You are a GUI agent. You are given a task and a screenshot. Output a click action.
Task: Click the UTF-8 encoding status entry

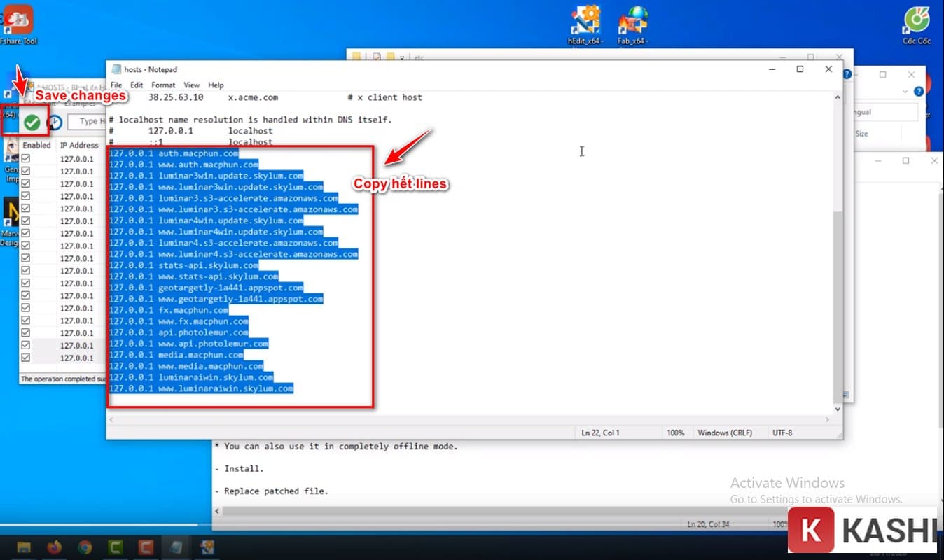coord(782,433)
